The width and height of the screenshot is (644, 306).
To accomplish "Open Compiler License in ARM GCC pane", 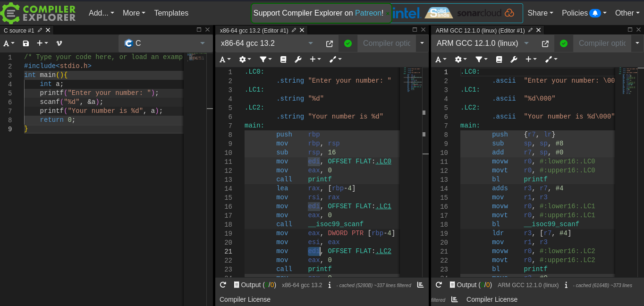I will [x=492, y=299].
